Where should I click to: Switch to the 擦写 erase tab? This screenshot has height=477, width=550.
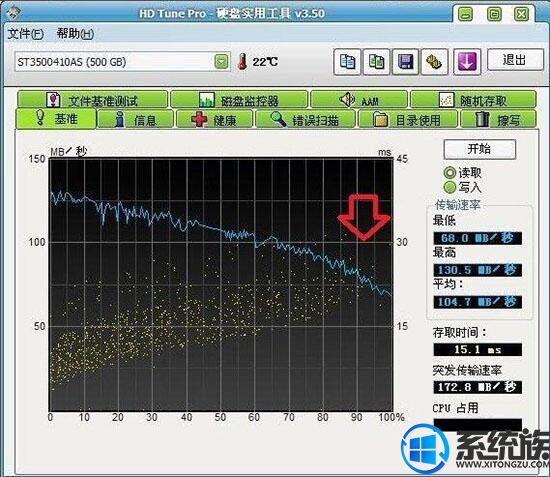pyautogui.click(x=498, y=120)
